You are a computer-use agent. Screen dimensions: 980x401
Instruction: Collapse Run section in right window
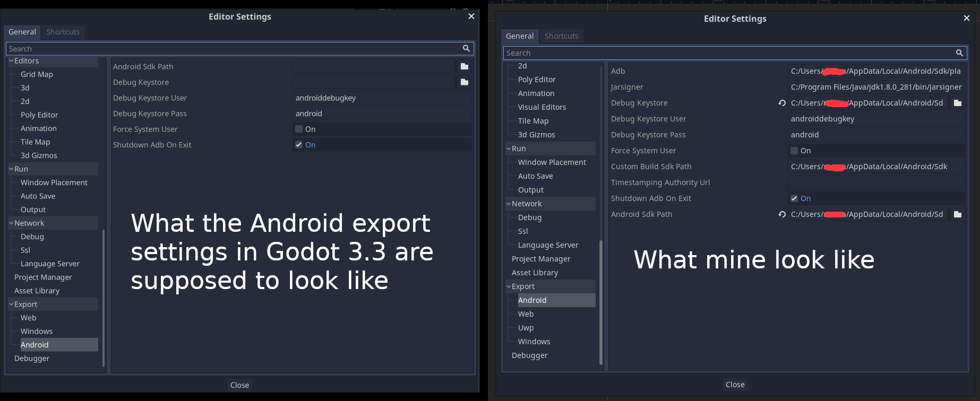point(509,149)
